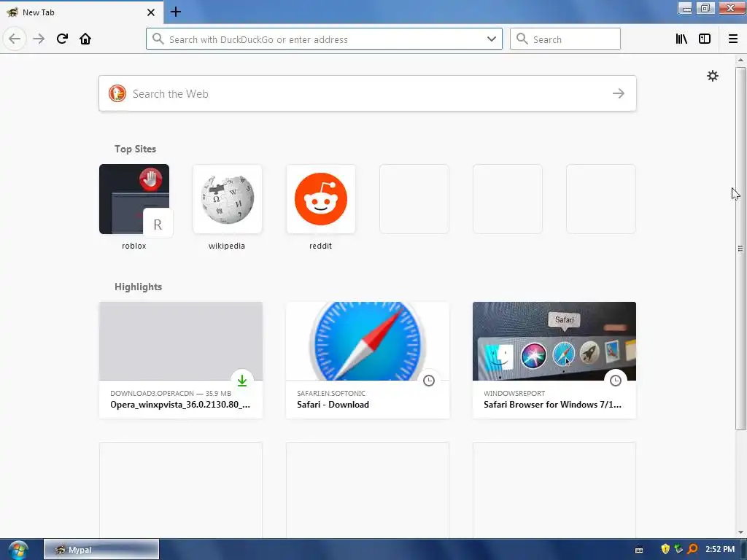Open the Home page icon

tap(85, 39)
